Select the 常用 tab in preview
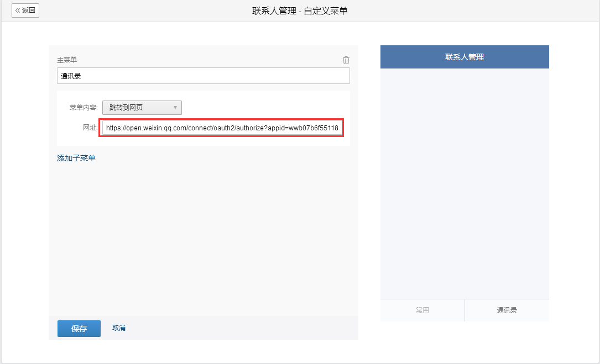Screen dimensions: 600x364 coord(422,310)
